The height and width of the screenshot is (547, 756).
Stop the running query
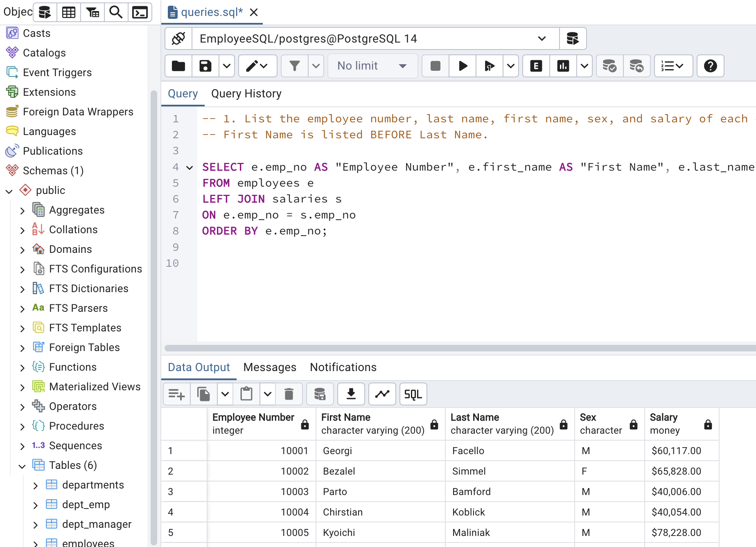pyautogui.click(x=436, y=66)
